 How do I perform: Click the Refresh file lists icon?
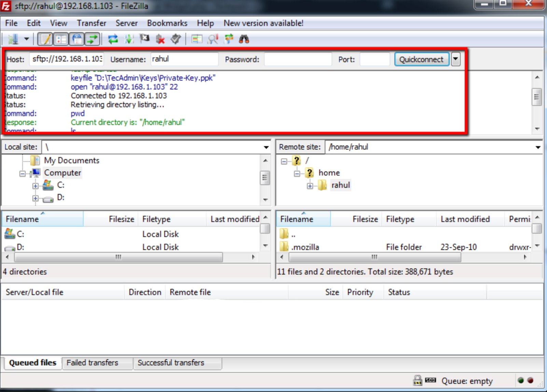(113, 39)
